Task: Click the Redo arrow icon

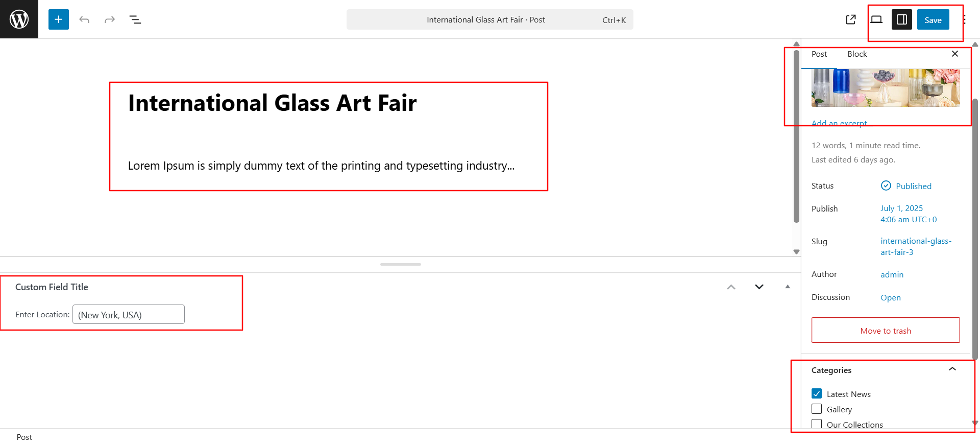Action: tap(110, 19)
